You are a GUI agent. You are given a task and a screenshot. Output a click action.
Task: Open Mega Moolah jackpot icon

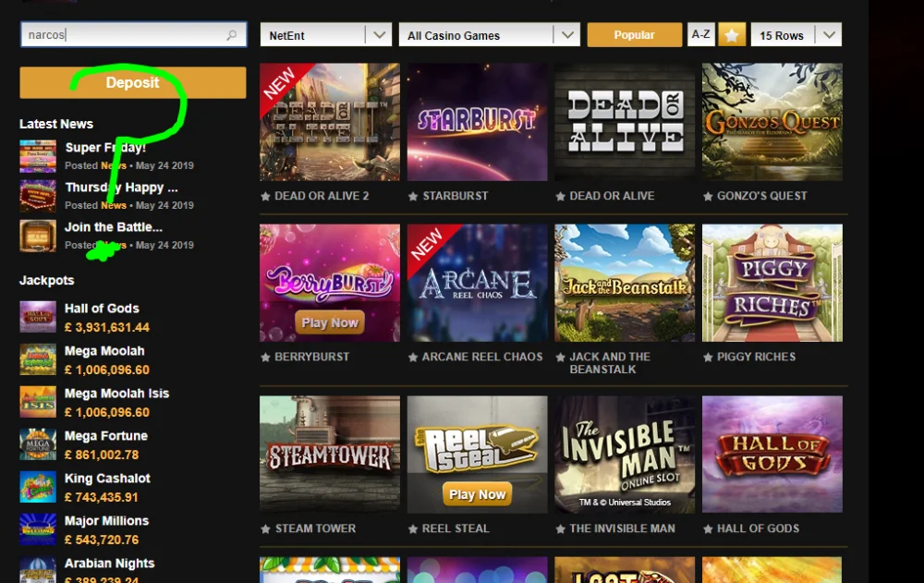pyautogui.click(x=38, y=359)
